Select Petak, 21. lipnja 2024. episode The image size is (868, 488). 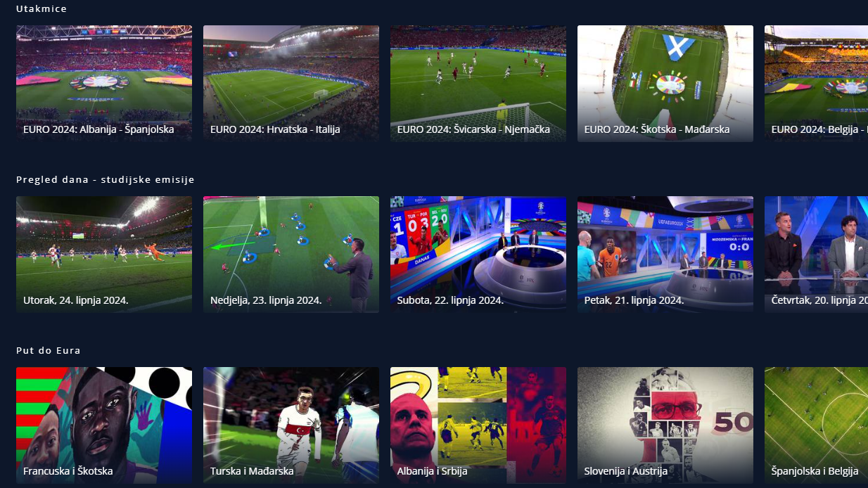[x=665, y=255]
